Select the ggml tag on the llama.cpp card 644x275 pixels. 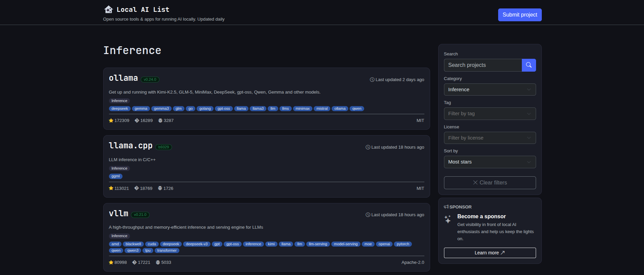(x=116, y=176)
